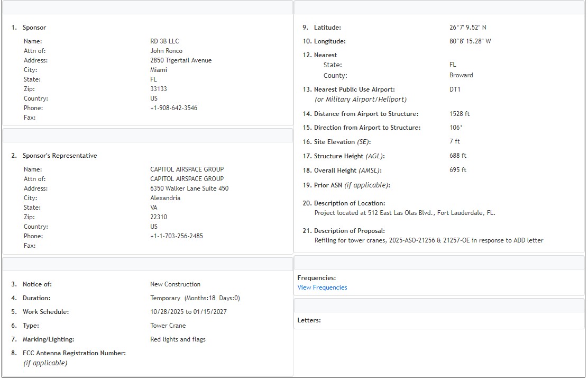
Task: Click the sponsor name RD 3B LLC
Action: [x=164, y=41]
